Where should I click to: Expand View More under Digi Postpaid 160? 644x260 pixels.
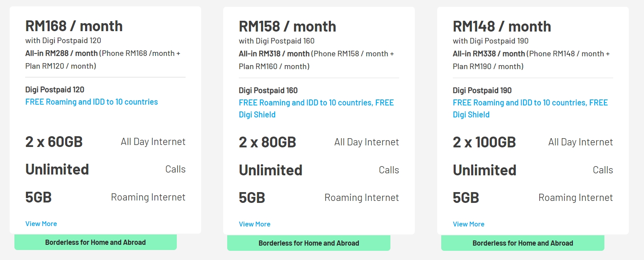[254, 224]
